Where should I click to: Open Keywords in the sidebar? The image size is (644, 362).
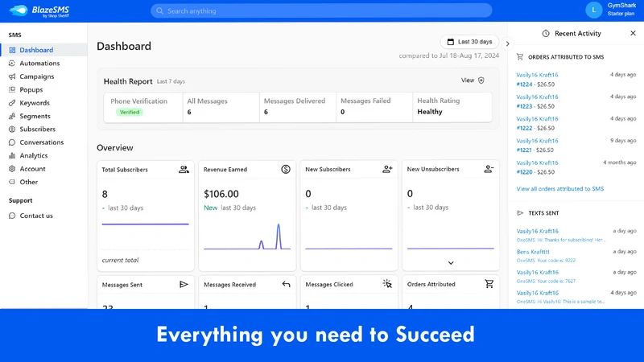tap(35, 103)
